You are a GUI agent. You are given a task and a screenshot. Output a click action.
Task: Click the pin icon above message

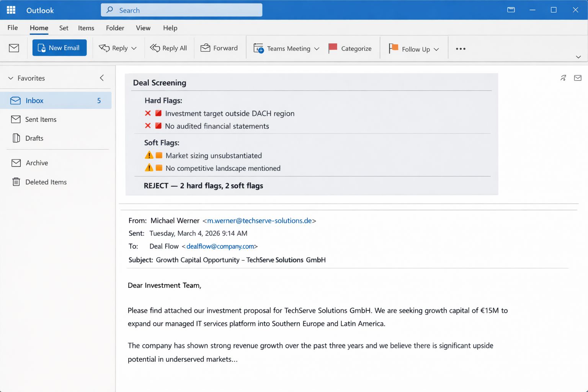[x=563, y=78]
